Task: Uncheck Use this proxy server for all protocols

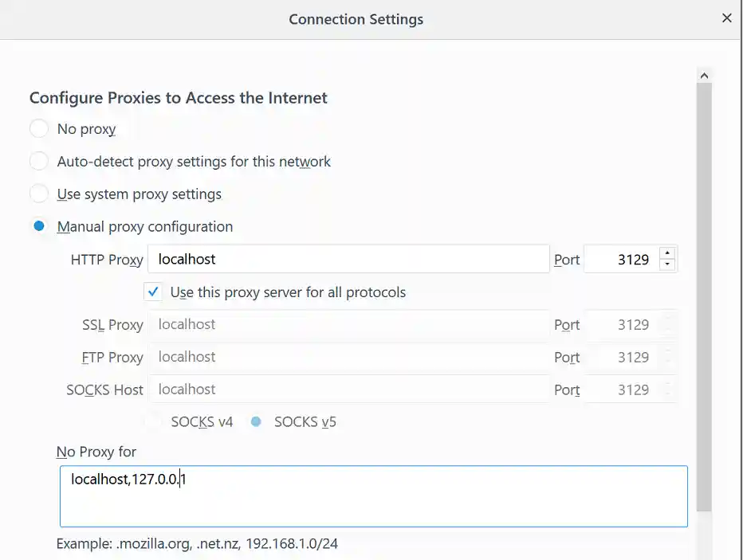Action: coord(153,292)
